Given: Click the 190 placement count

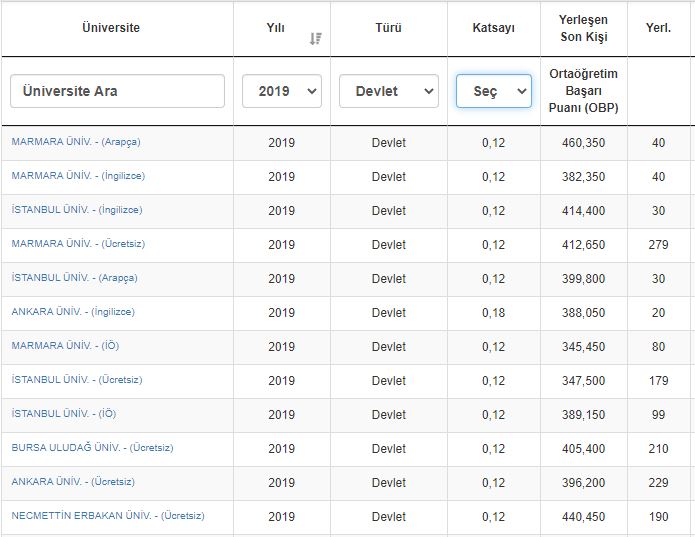Looking at the screenshot, I should 658,517.
